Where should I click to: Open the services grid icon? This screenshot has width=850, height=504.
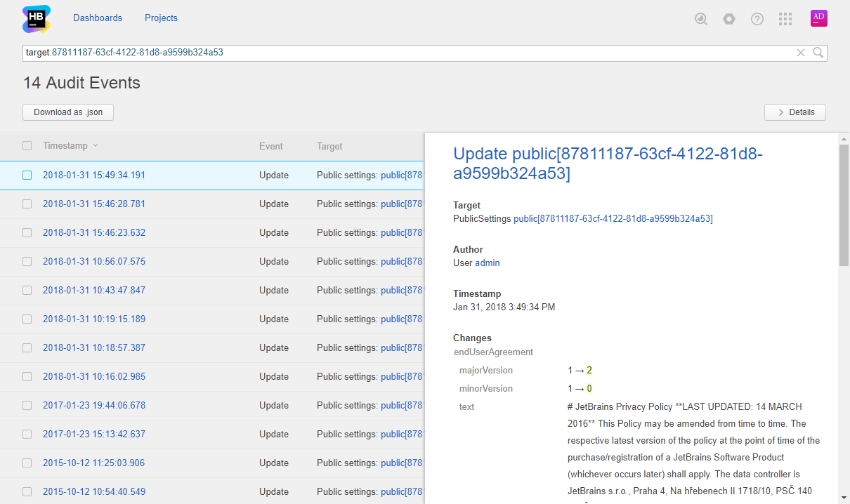pos(785,19)
